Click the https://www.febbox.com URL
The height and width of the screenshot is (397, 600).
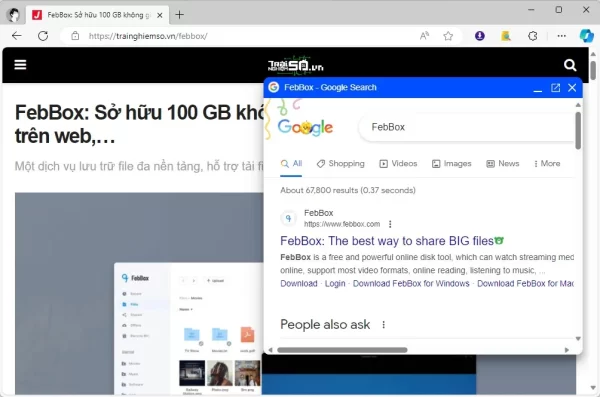(342, 224)
